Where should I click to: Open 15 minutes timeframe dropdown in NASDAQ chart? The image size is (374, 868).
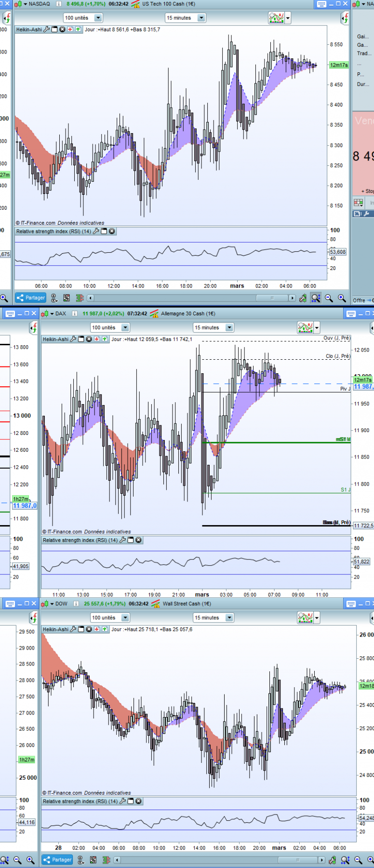click(x=186, y=18)
